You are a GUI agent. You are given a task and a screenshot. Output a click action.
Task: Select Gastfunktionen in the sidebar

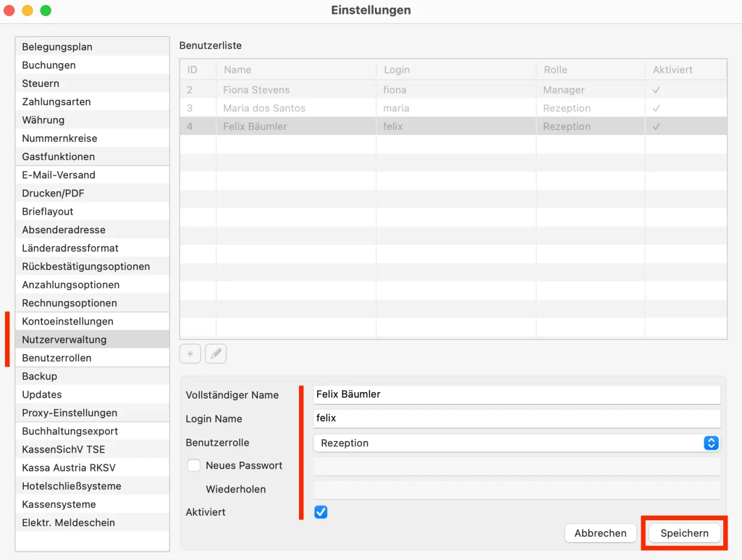click(x=92, y=156)
